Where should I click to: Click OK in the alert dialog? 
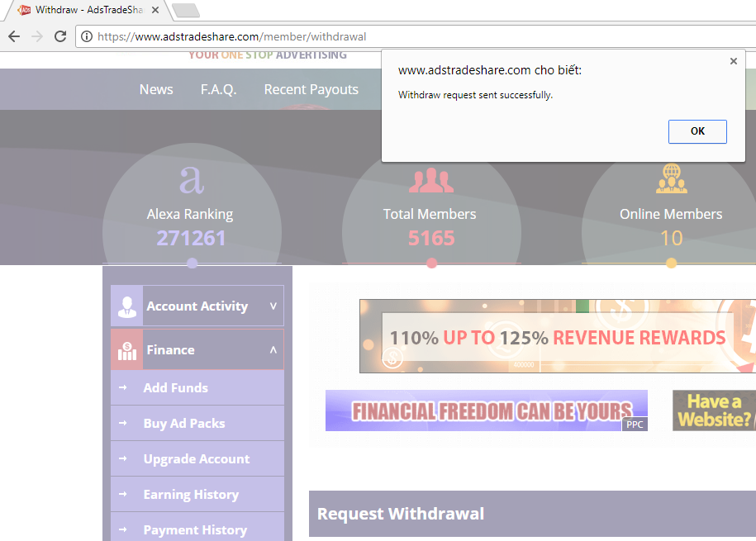click(x=697, y=131)
